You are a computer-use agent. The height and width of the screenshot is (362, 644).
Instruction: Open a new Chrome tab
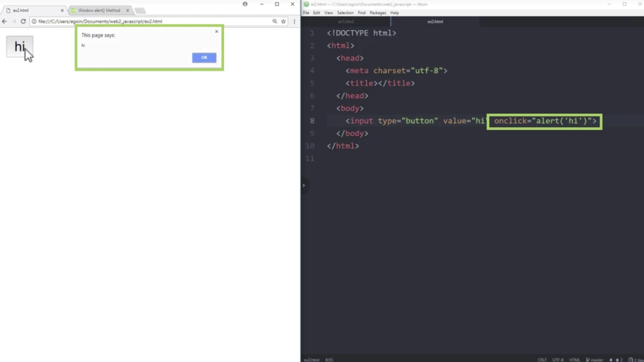(x=140, y=11)
